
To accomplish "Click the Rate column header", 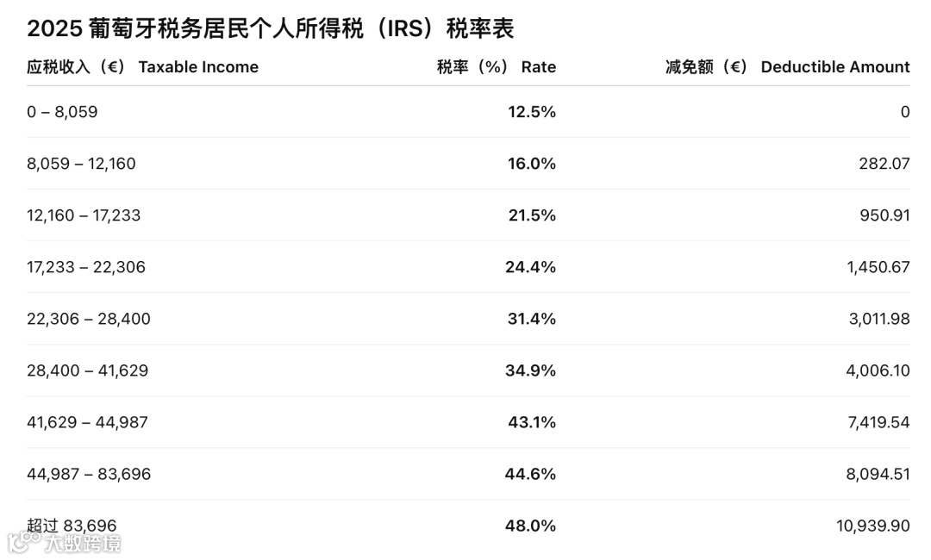I will (496, 67).
